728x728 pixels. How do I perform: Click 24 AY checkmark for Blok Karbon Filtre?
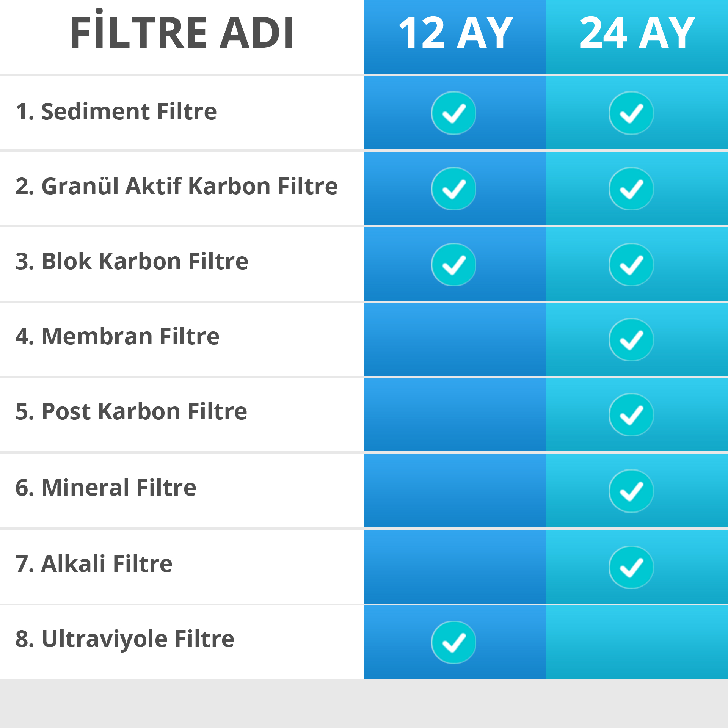(x=631, y=265)
